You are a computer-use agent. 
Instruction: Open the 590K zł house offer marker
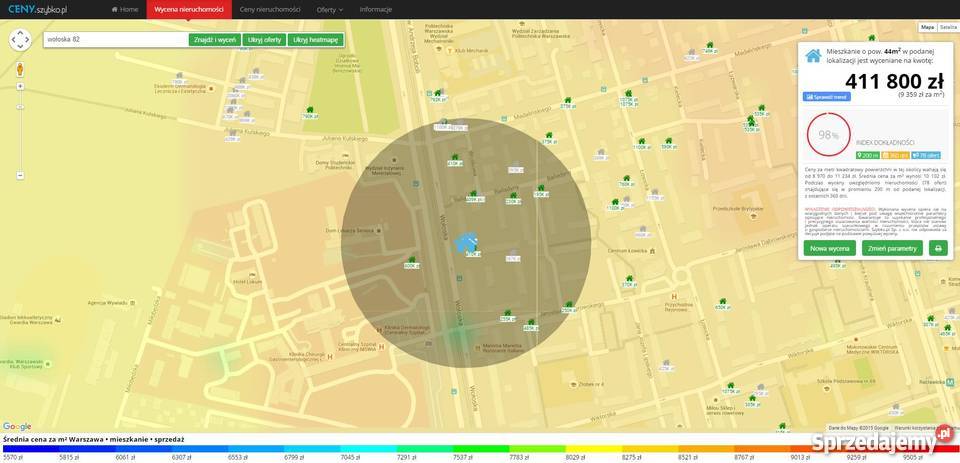(x=669, y=143)
